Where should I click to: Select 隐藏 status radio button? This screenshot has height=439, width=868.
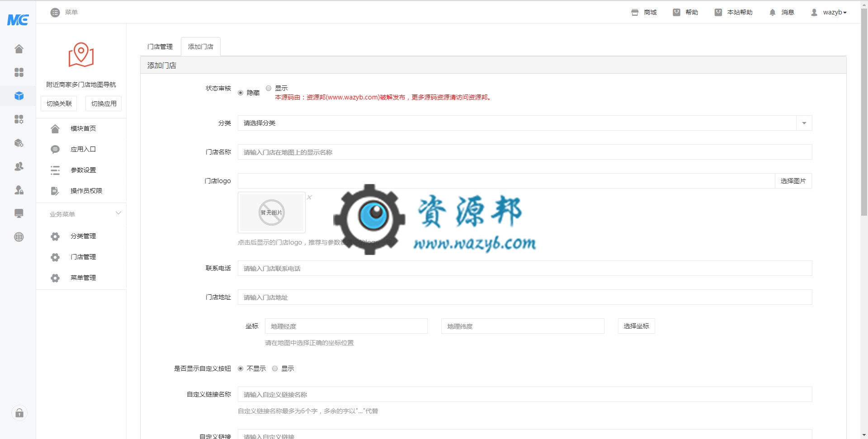[241, 93]
